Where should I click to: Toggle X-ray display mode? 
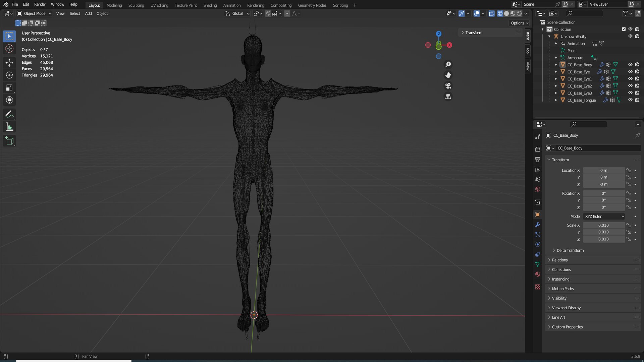click(491, 13)
